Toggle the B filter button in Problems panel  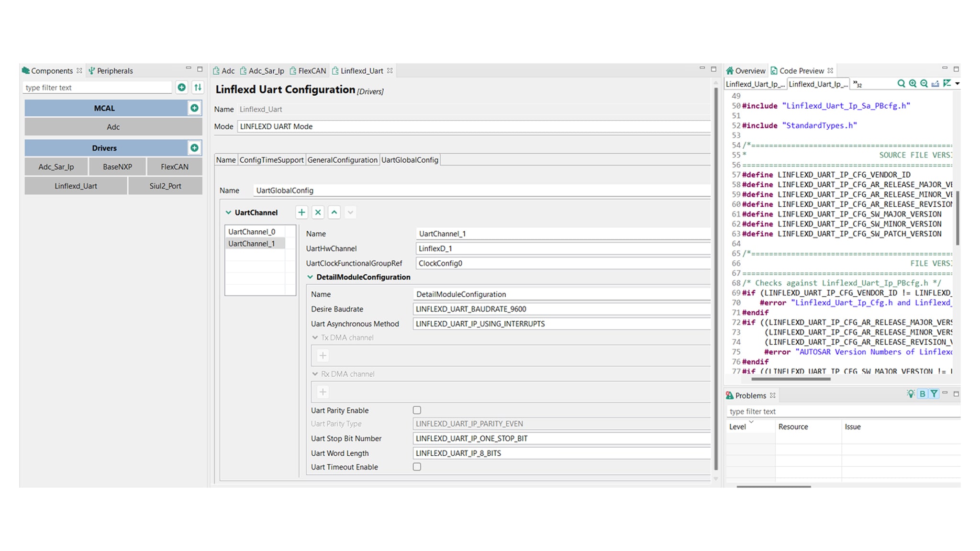click(x=922, y=394)
